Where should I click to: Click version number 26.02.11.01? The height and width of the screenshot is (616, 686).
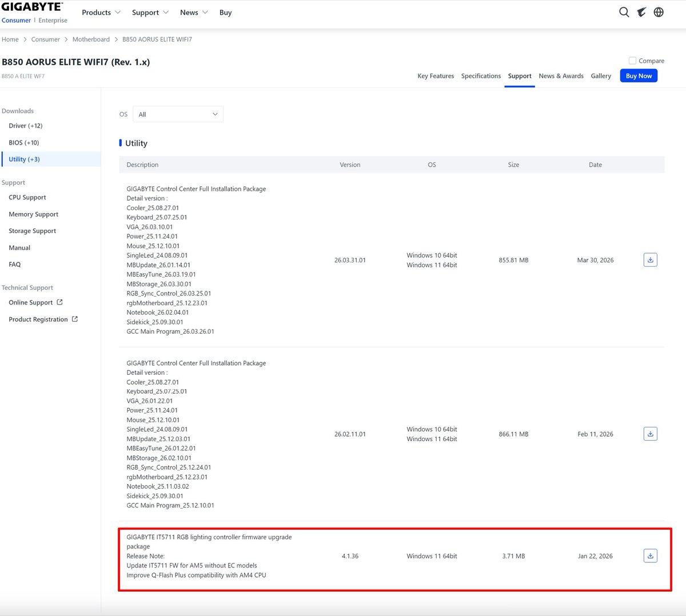point(350,434)
